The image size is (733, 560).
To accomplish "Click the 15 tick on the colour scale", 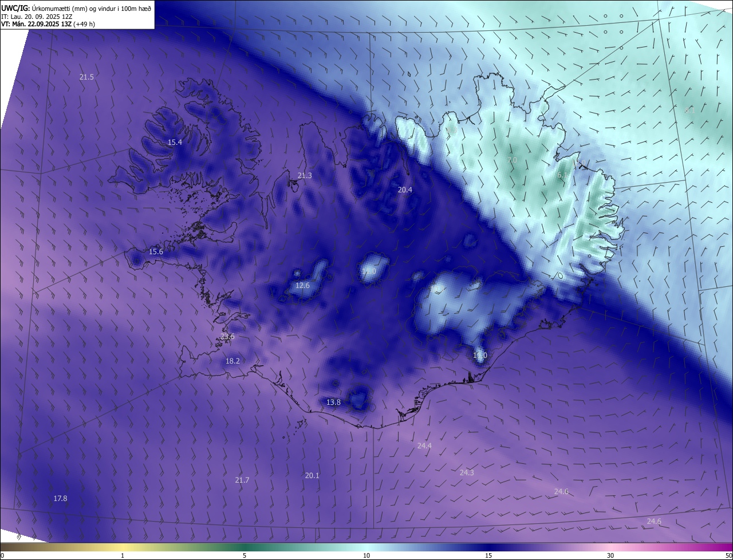I will (x=488, y=555).
